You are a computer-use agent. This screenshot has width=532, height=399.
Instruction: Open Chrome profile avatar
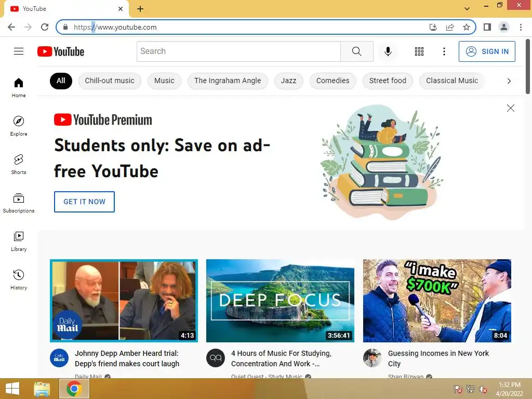pyautogui.click(x=504, y=27)
